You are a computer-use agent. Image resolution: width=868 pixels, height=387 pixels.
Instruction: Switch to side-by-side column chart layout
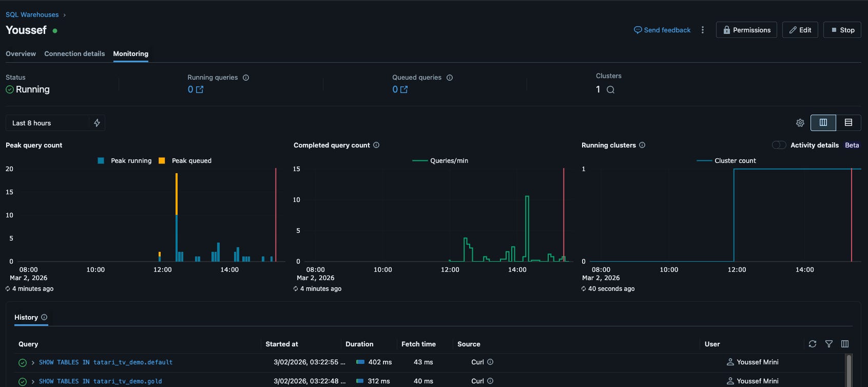point(823,122)
